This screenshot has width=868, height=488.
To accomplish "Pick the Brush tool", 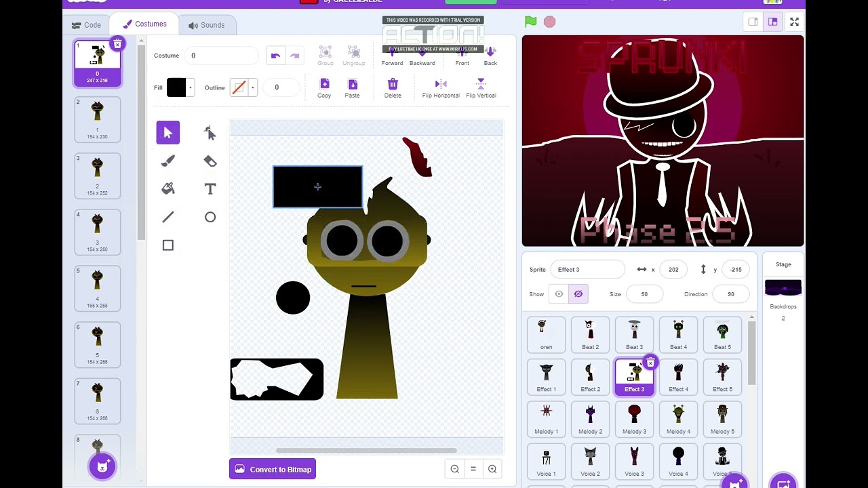I will click(x=168, y=161).
